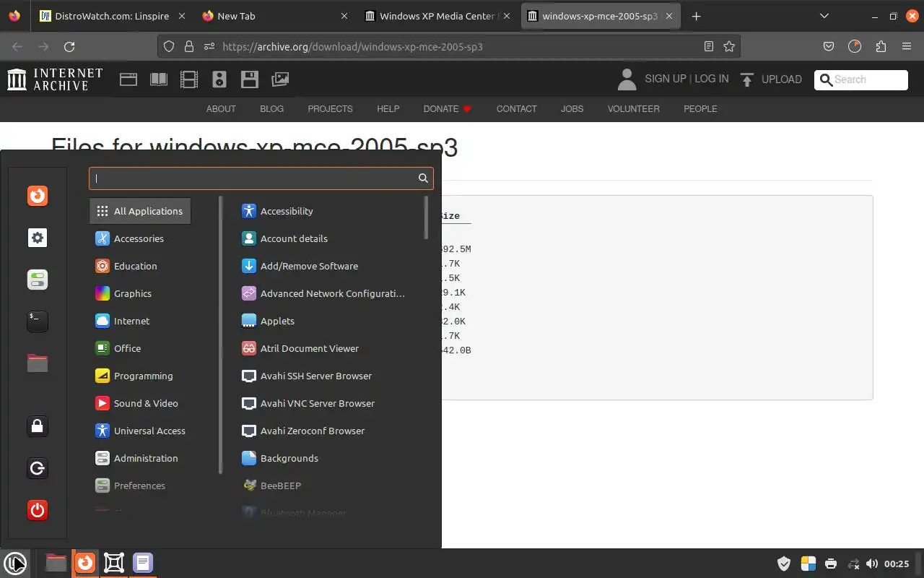This screenshot has width=924, height=578.
Task: Click the shield tracking protection icon
Action: 169,46
